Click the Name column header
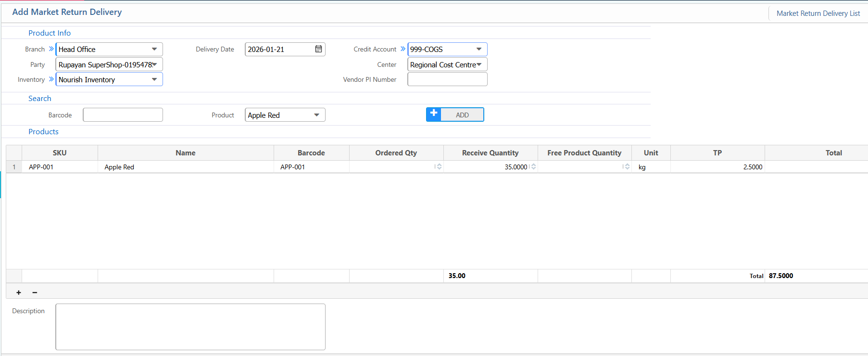This screenshot has width=868, height=356. click(186, 153)
